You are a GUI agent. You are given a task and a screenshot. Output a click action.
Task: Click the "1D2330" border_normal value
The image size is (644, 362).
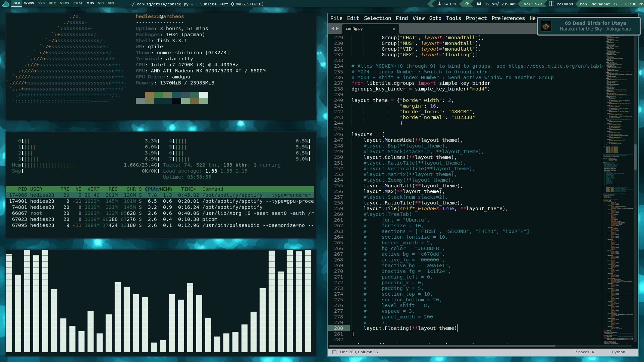tap(463, 117)
